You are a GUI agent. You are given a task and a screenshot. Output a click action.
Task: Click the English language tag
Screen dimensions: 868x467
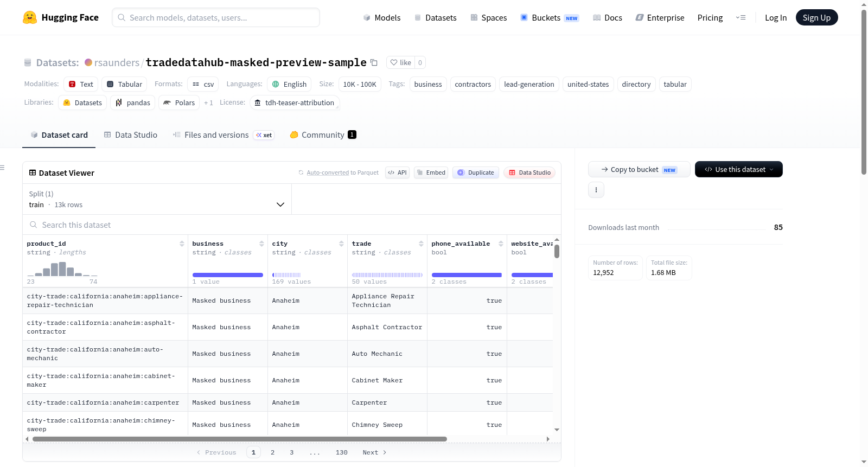pyautogui.click(x=289, y=84)
